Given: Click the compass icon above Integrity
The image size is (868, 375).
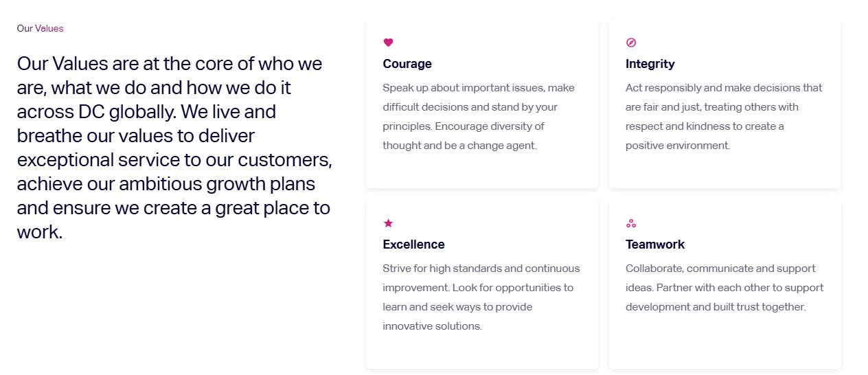Looking at the screenshot, I should coord(631,43).
